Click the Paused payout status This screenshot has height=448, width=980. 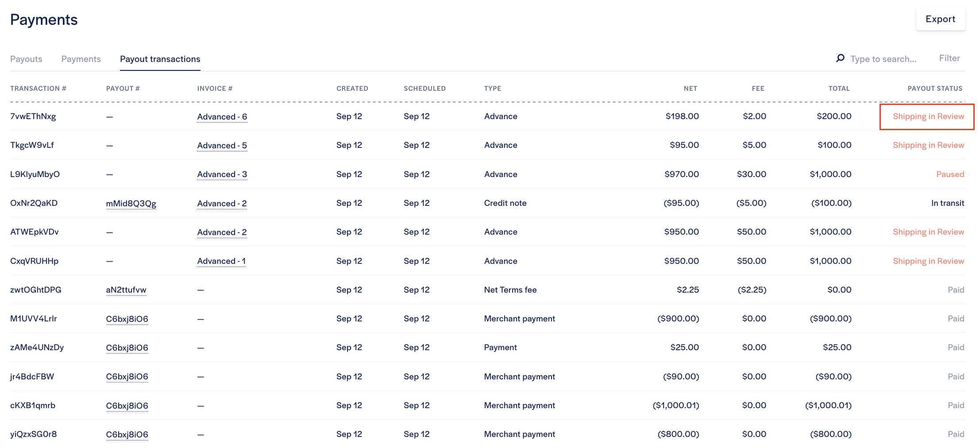coord(950,174)
